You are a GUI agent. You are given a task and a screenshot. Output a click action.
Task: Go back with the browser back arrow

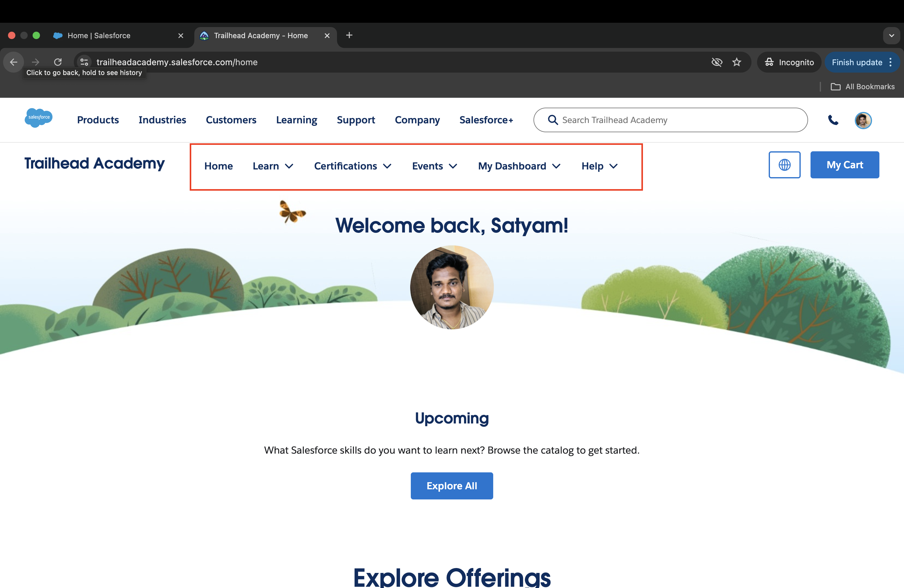click(x=14, y=62)
